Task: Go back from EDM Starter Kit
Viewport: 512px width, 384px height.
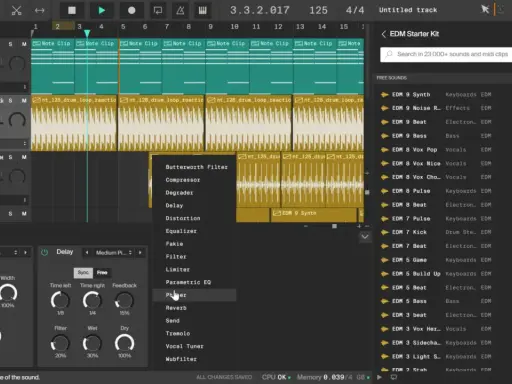Action: click(384, 34)
